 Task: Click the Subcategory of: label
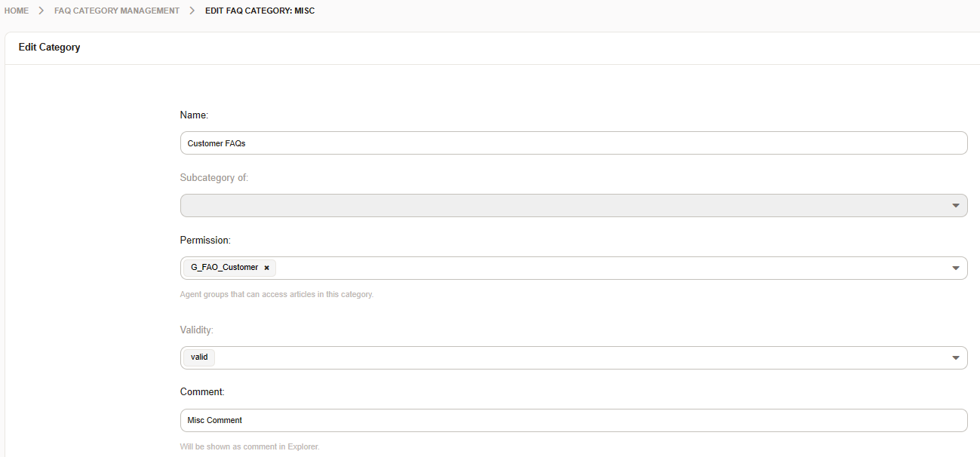214,178
